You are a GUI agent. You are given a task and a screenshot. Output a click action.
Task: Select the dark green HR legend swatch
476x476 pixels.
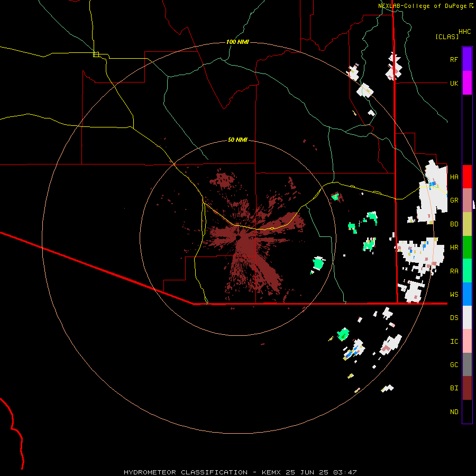pyautogui.click(x=467, y=248)
